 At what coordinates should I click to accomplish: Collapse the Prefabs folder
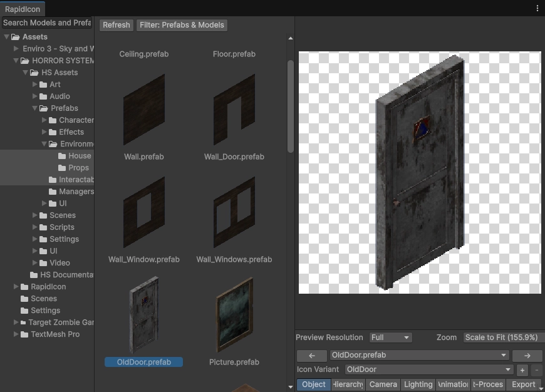(34, 108)
